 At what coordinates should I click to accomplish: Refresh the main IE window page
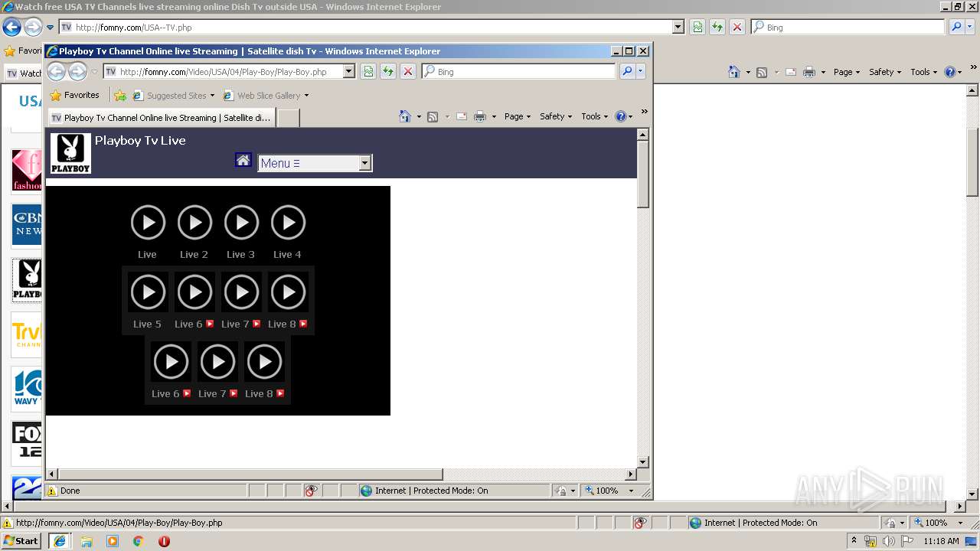tap(717, 27)
